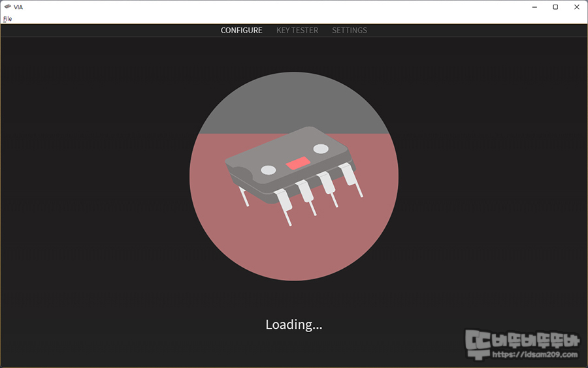Minimize the VIA window

[x=534, y=7]
